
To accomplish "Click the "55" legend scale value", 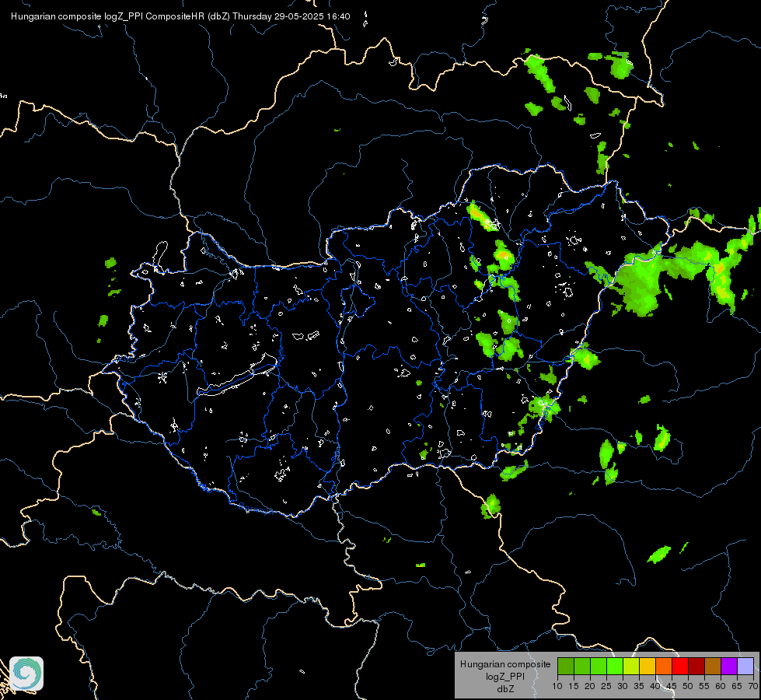I will coord(704,686).
